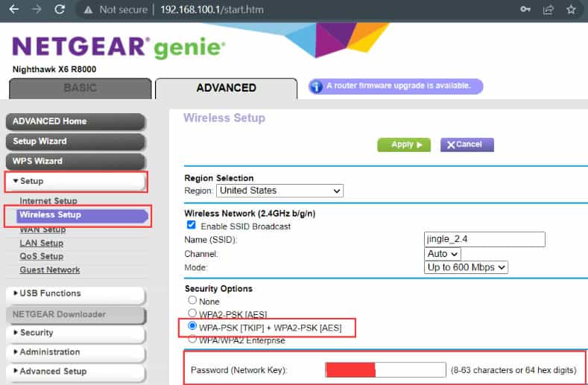Click the share page icon
The width and height of the screenshot is (588, 385).
coord(549,10)
